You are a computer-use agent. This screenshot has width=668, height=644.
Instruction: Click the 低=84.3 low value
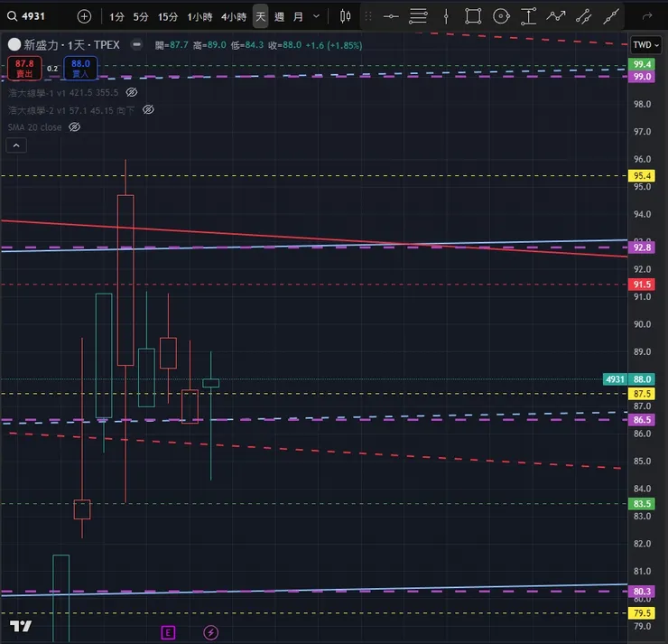click(x=247, y=45)
